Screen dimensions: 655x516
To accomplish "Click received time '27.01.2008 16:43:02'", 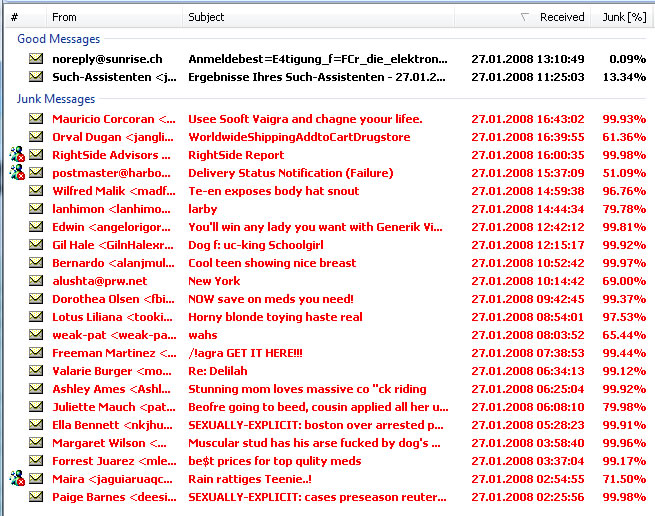I will point(528,119).
